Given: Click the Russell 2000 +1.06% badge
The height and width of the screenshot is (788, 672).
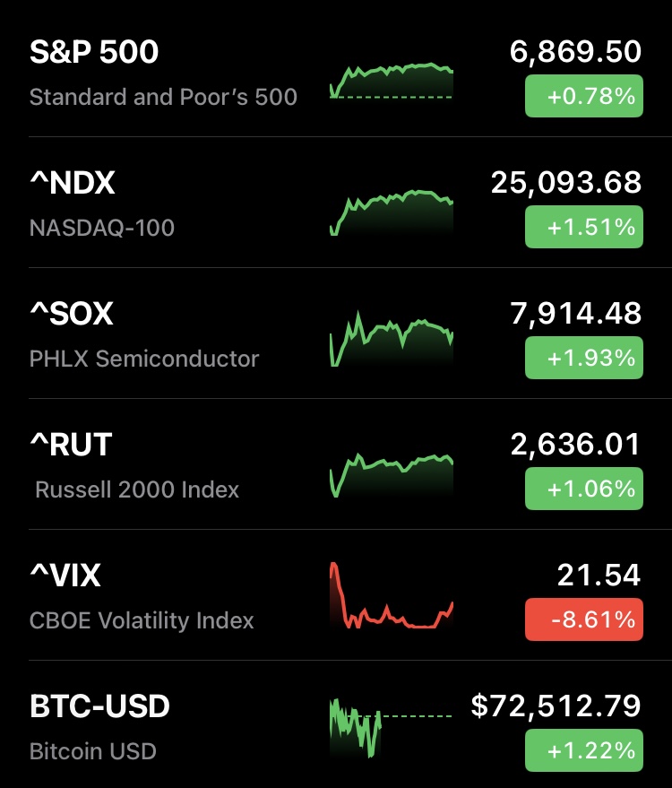Looking at the screenshot, I should tap(583, 489).
